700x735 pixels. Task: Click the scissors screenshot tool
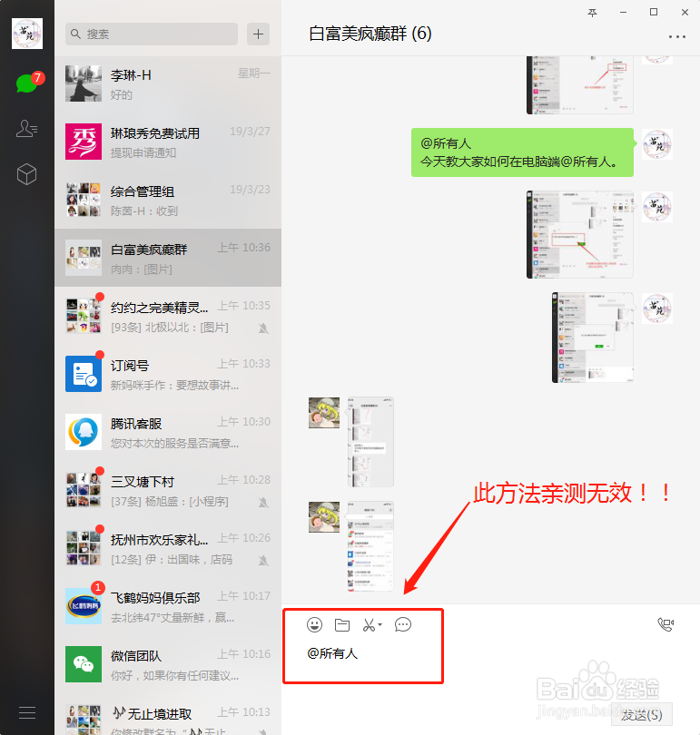point(369,625)
